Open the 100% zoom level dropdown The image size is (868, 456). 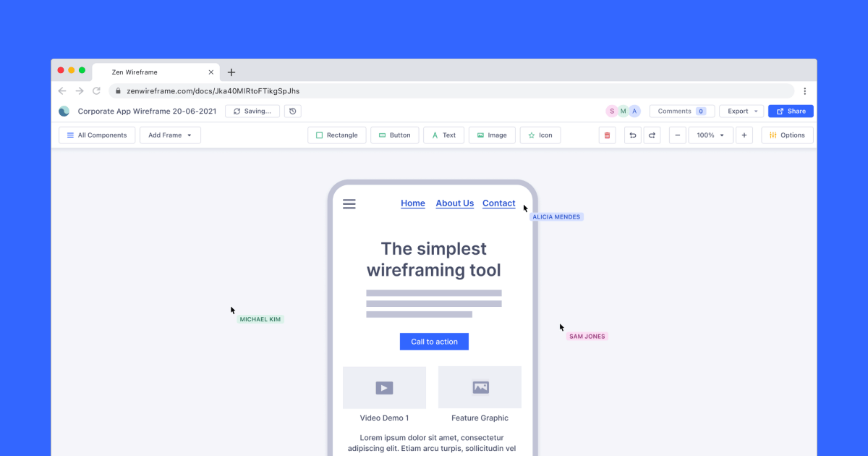coord(710,135)
